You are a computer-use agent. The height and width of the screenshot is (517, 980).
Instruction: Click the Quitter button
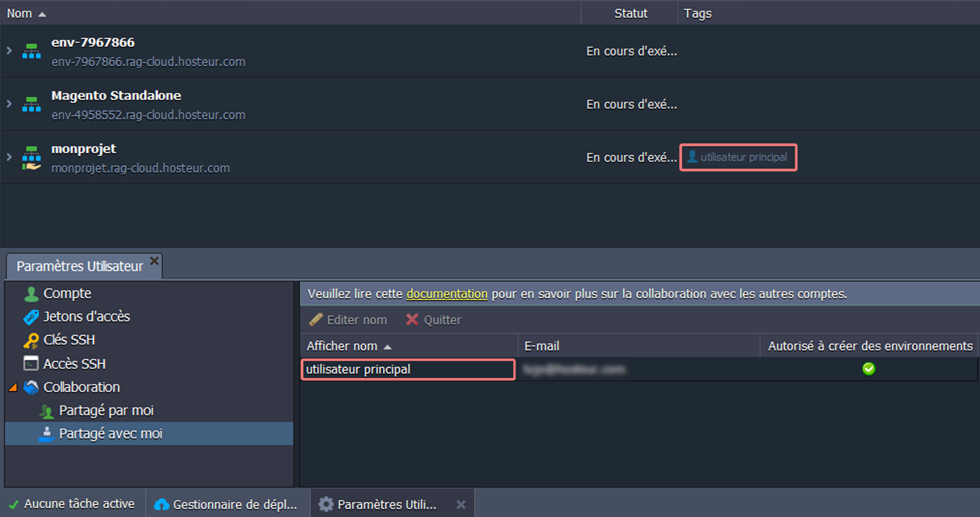434,320
